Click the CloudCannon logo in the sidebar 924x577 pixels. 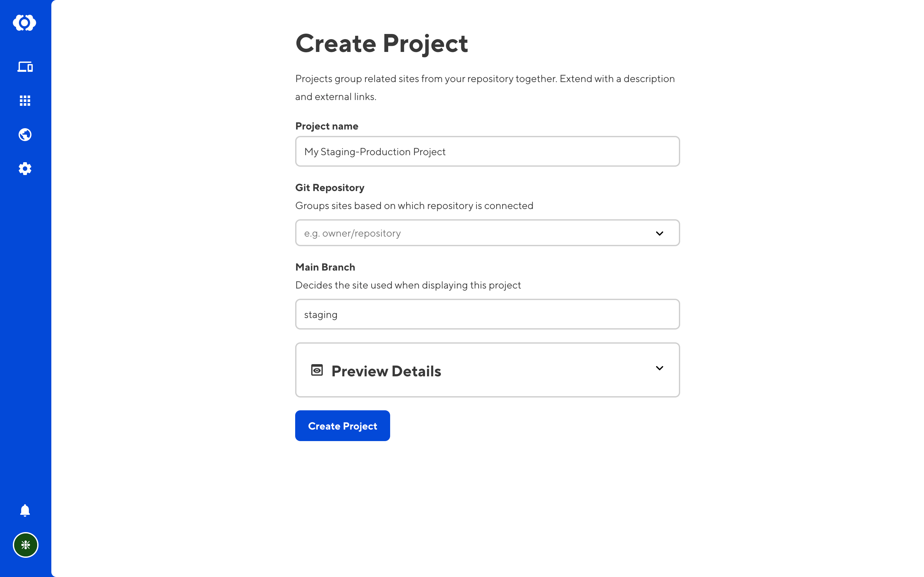[x=25, y=23]
